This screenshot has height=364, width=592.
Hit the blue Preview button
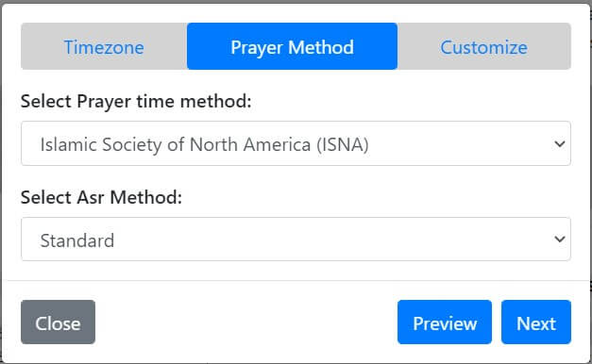click(x=445, y=323)
